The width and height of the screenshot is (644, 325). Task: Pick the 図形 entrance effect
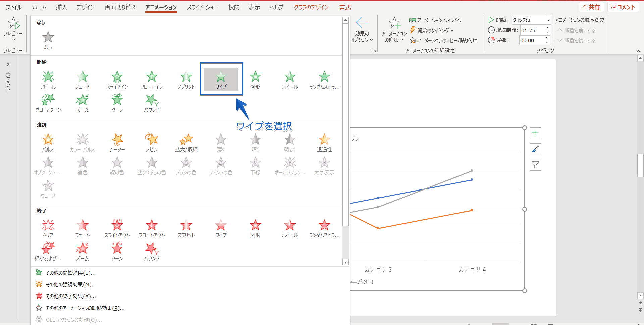255,80
